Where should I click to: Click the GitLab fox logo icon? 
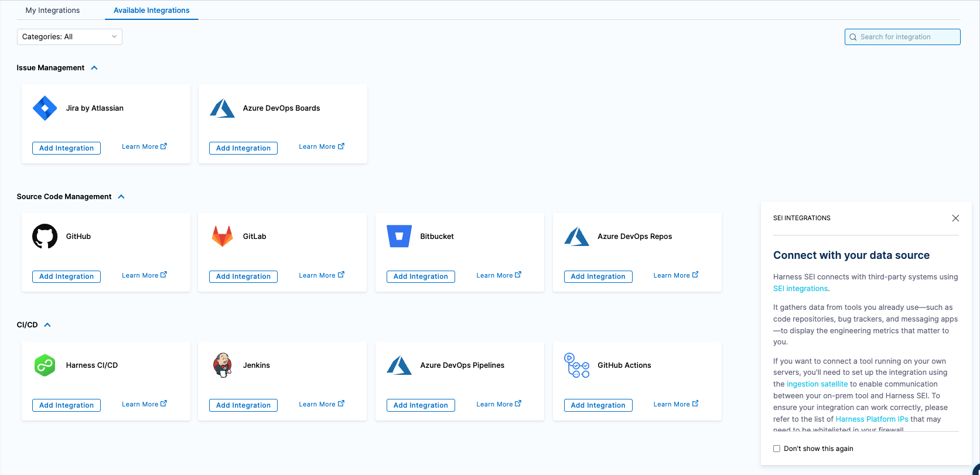[x=222, y=237]
